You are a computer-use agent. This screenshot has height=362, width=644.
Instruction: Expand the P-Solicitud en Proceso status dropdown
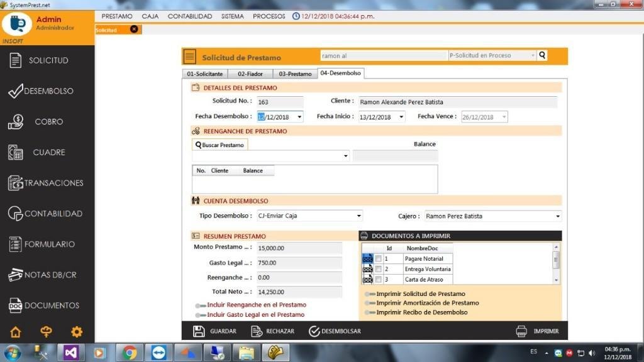533,55
